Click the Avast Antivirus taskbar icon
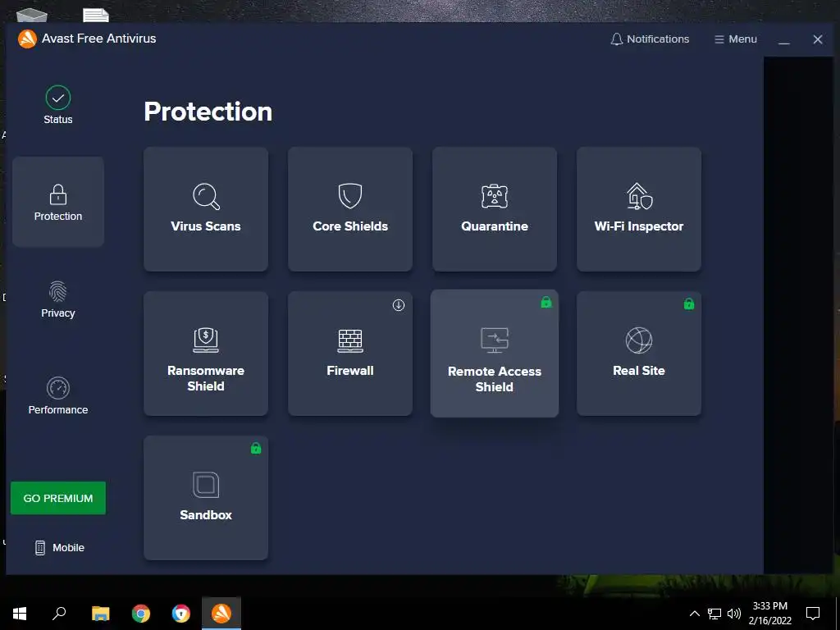The height and width of the screenshot is (630, 840). click(221, 614)
